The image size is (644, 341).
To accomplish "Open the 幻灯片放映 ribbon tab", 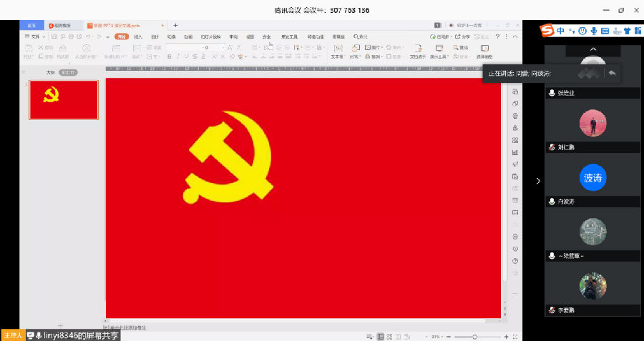I will [x=210, y=37].
